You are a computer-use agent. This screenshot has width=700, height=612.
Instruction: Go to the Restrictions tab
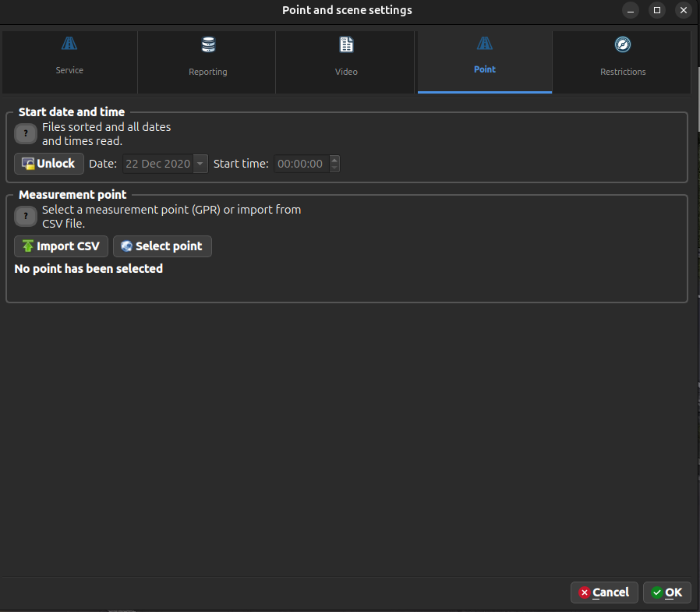pos(622,62)
